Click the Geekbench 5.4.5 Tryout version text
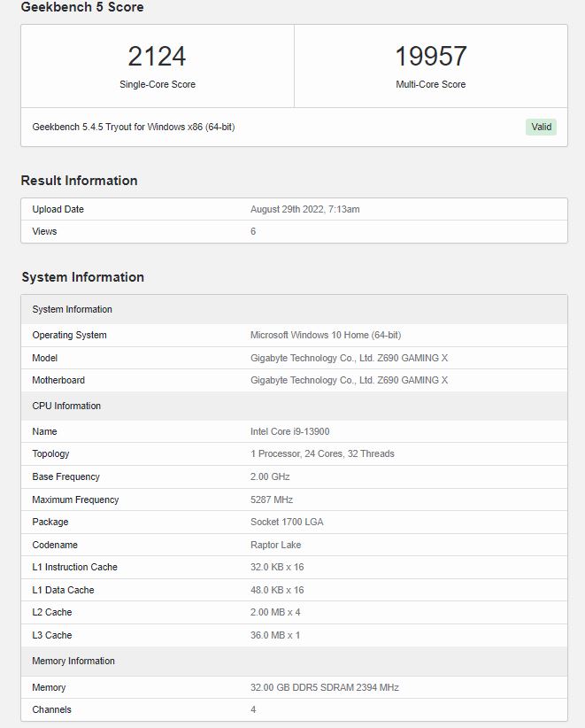 [x=133, y=127]
